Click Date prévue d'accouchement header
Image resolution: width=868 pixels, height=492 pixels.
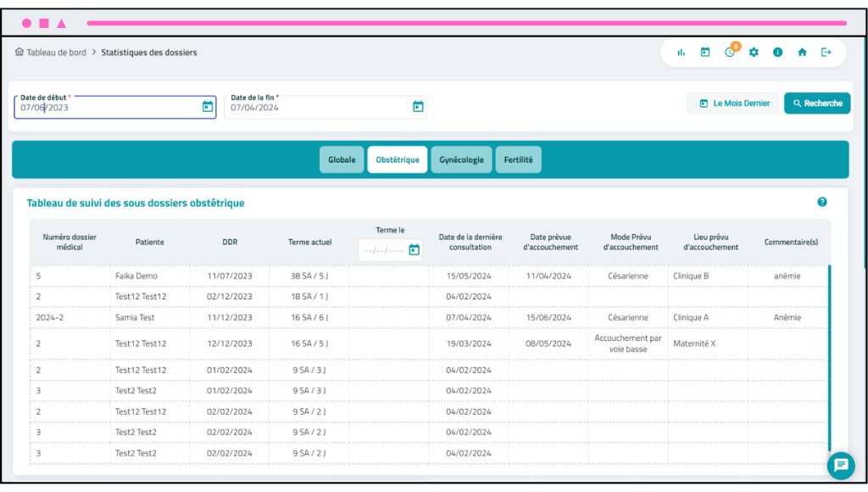coord(550,242)
